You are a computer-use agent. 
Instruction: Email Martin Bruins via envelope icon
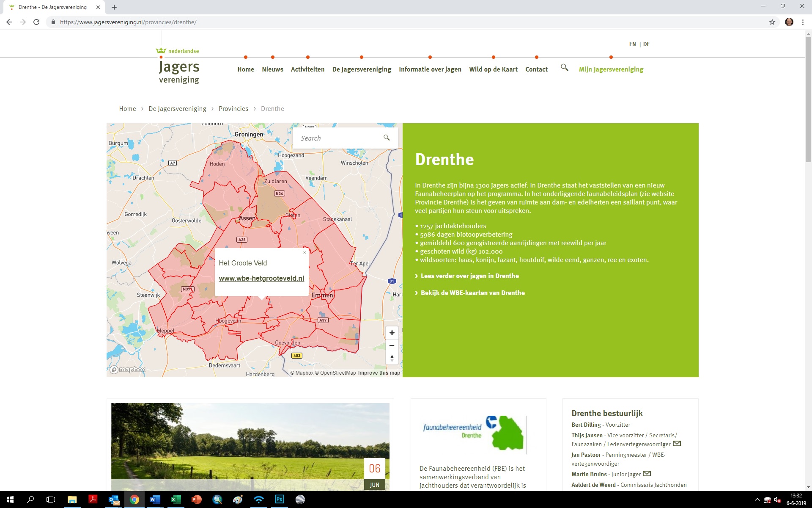coord(647,474)
